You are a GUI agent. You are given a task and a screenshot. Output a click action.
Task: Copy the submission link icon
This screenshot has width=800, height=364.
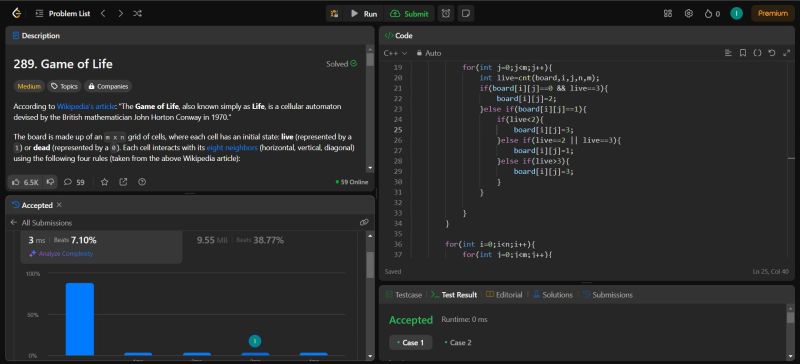[364, 223]
